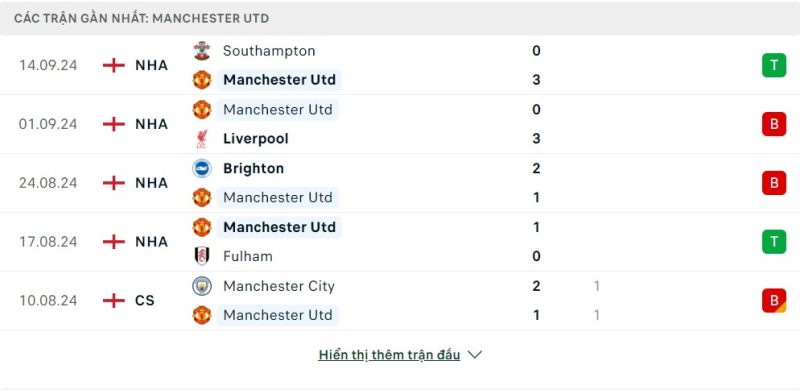The height and width of the screenshot is (390, 800).
Task: Click the Brighton club crest icon
Action: (x=202, y=168)
